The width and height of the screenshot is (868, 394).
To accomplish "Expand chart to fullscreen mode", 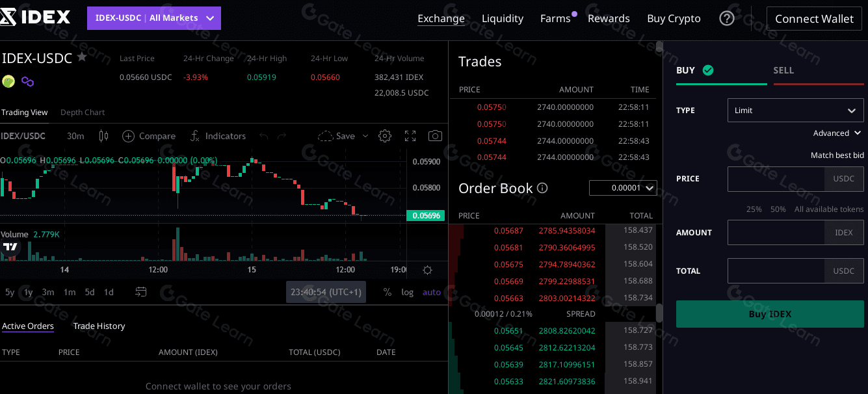I will [x=410, y=136].
